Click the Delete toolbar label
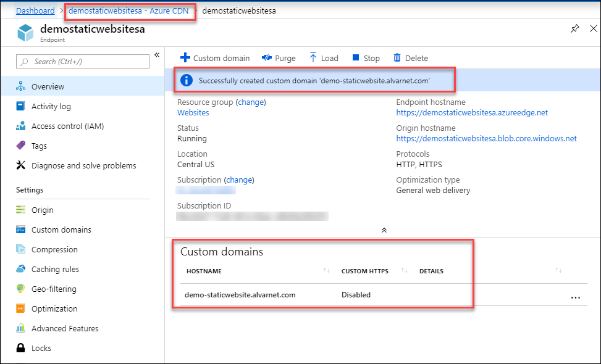Viewport: 601px width, 364px height. (x=416, y=58)
